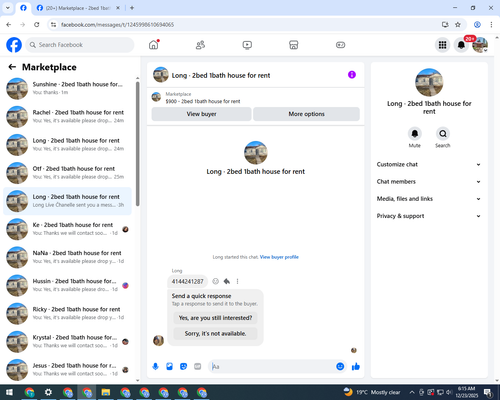Viewport: 500px width, 400px height.
Task: Click the conversation list scrollbar
Action: [138, 143]
